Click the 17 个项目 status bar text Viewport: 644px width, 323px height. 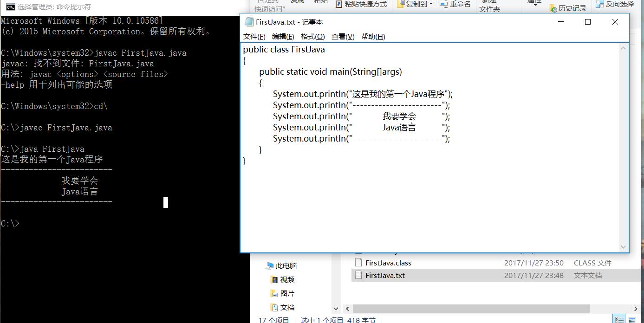click(273, 320)
